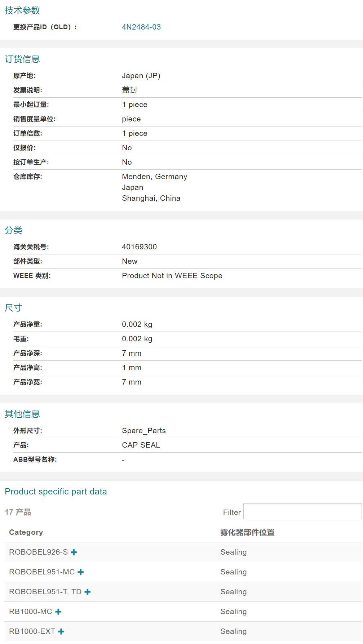Click the 技术参数 section heading
Image resolution: width=363 pixels, height=644 pixels.
coord(22,10)
